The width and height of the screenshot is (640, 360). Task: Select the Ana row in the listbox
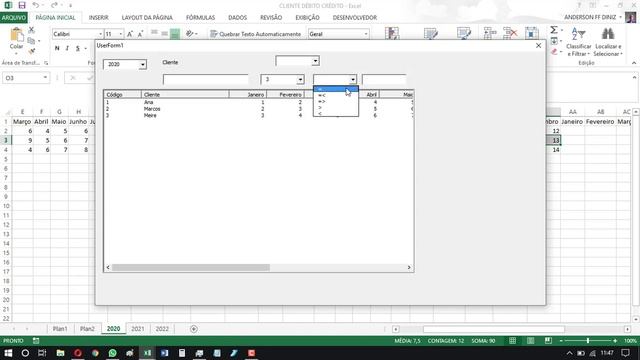pyautogui.click(x=259, y=102)
